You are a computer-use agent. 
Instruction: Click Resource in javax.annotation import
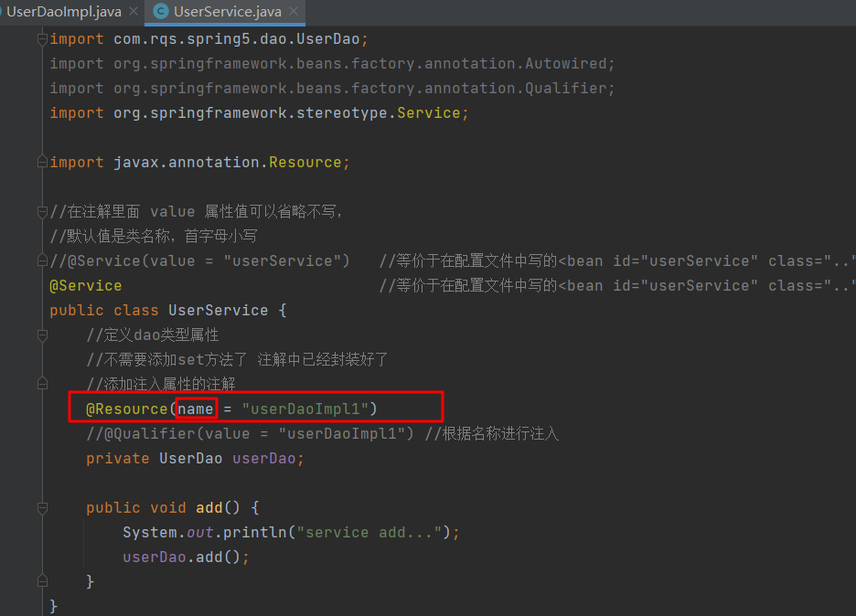pyautogui.click(x=305, y=162)
